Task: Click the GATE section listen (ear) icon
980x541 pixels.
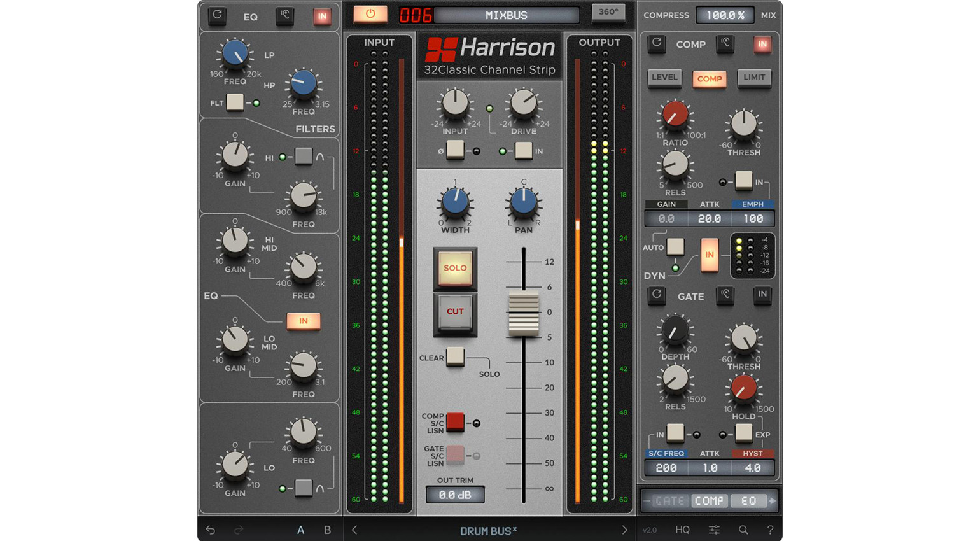Action: pyautogui.click(x=725, y=295)
